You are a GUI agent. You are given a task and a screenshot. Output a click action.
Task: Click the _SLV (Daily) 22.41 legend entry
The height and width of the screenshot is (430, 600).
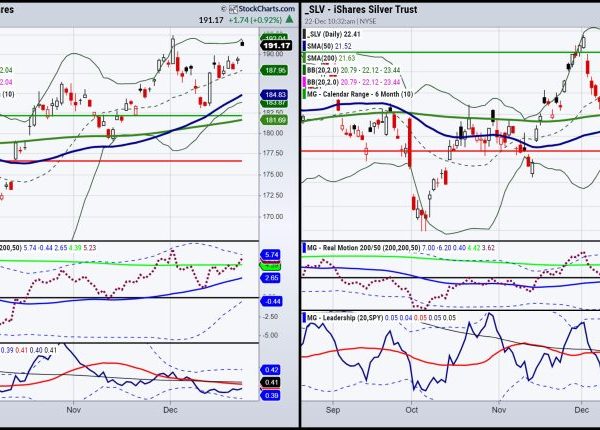[x=333, y=34]
